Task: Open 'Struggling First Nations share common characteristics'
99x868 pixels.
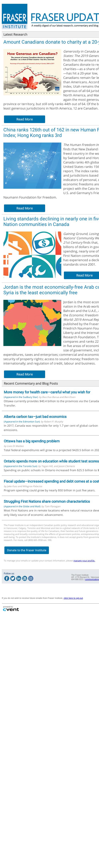Action: point(47,501)
